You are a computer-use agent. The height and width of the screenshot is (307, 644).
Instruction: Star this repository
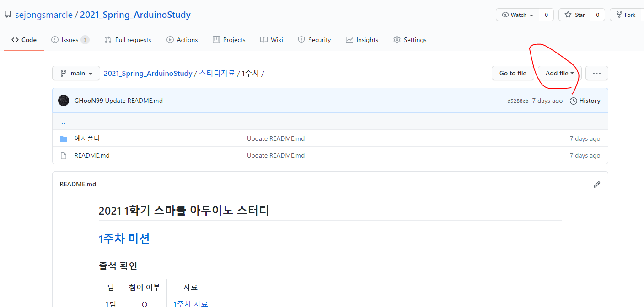click(574, 15)
